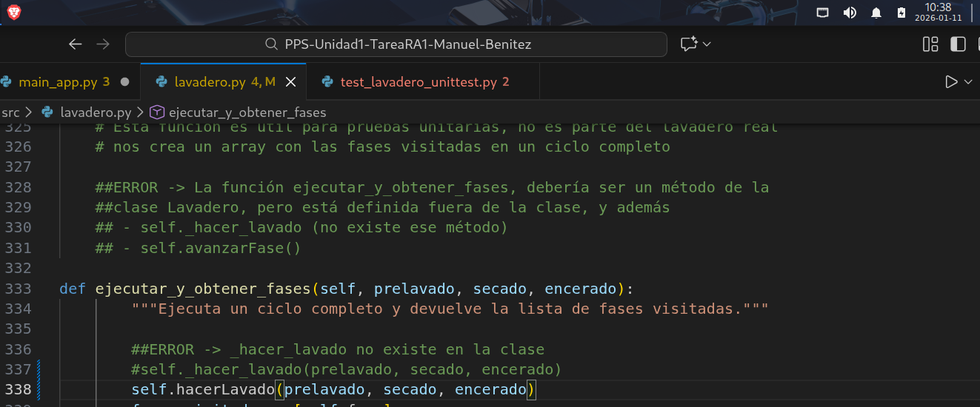This screenshot has width=980, height=407.
Task: Click function name ejecutar_y_obtener_fases in code
Action: 203,289
